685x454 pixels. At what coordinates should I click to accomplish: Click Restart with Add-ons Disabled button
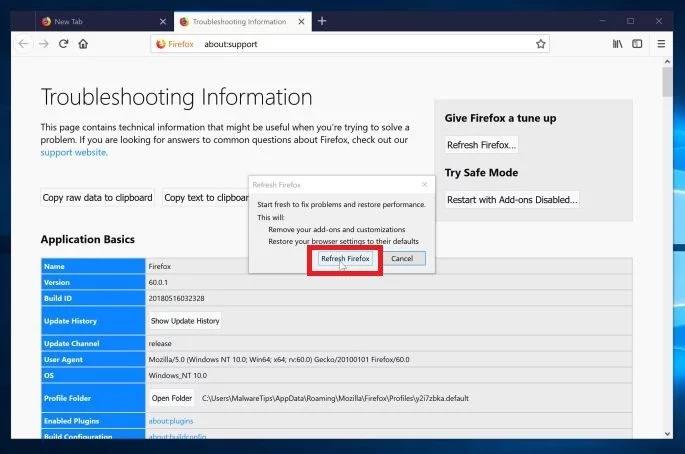pyautogui.click(x=512, y=200)
